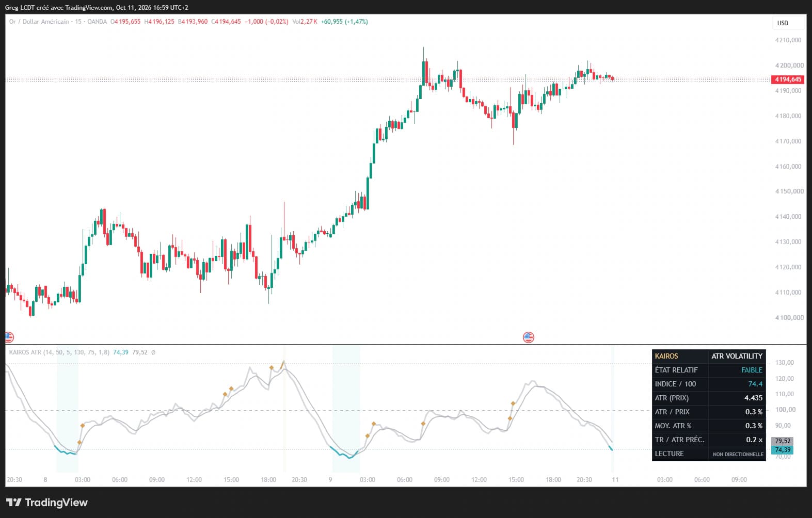Click the 4.435 ATR price value
Screen dimensions: 812x518
point(753,398)
